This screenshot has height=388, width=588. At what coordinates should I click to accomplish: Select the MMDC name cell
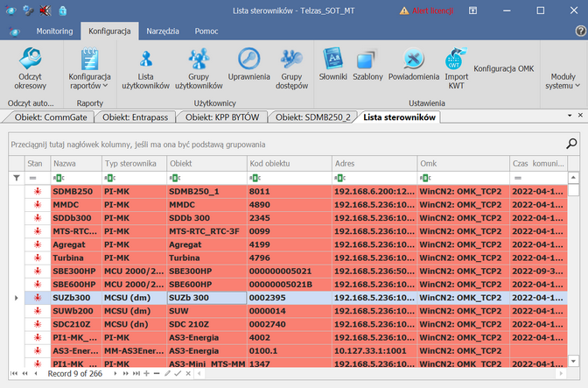tap(76, 205)
